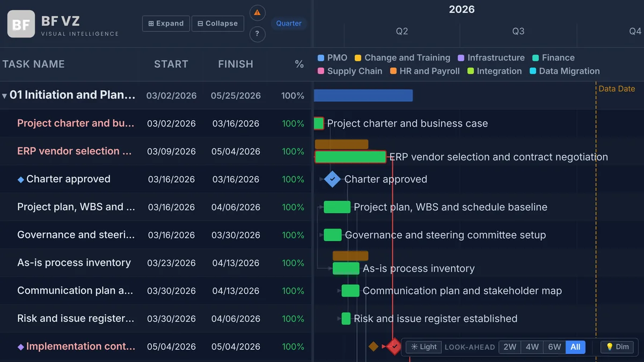Screen dimensions: 644x362
Task: Click the orange baseline diamond near Implementation milestone
Action: click(x=374, y=346)
